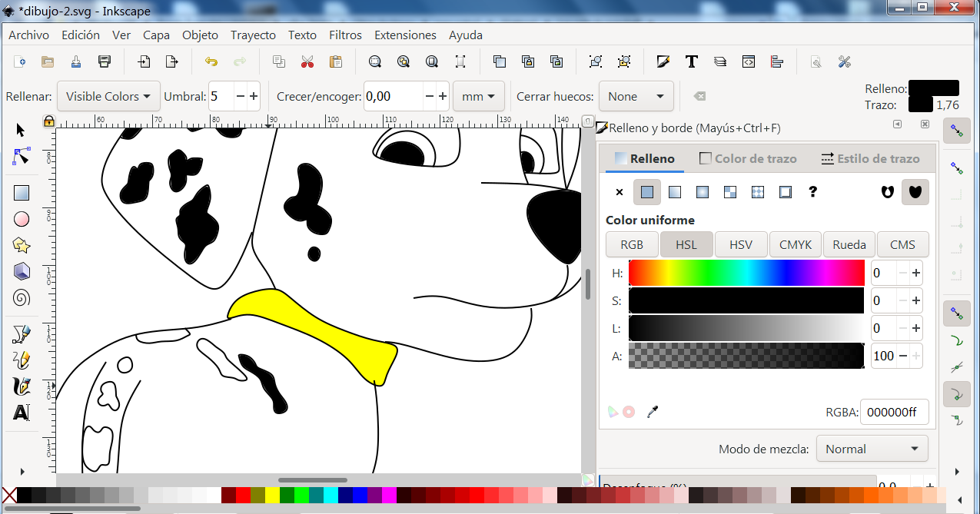Switch to Estilo de trazo tab
The height and width of the screenshot is (514, 980).
[x=870, y=158]
